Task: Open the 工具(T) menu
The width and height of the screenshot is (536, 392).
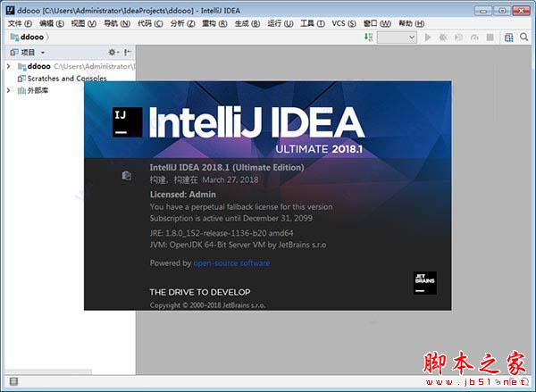Action: click(x=313, y=23)
